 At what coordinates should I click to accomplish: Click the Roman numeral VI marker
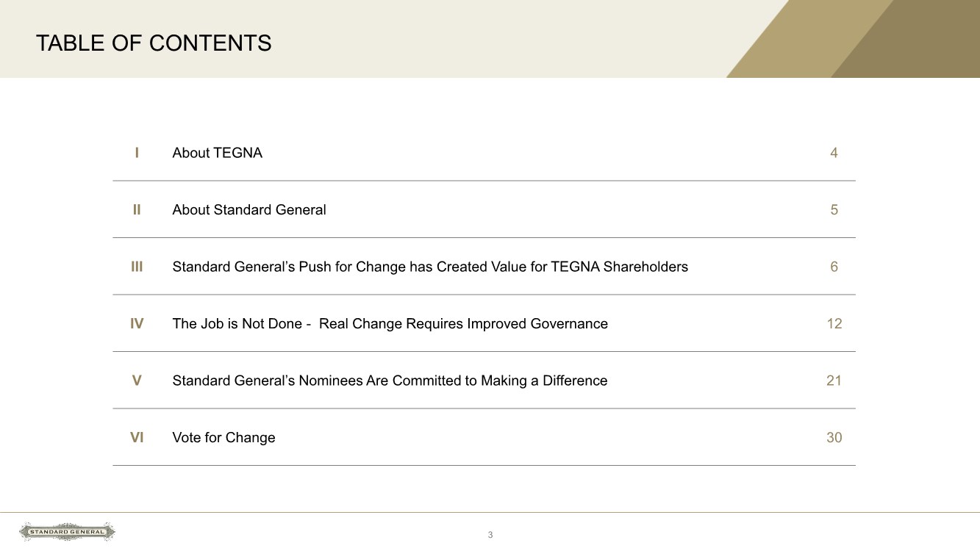click(x=137, y=438)
